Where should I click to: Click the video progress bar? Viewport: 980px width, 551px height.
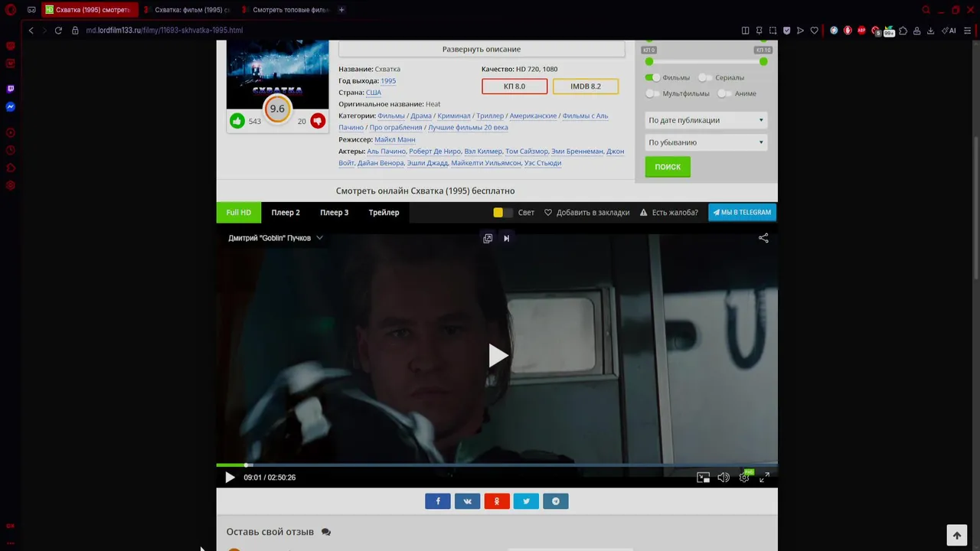pyautogui.click(x=497, y=465)
